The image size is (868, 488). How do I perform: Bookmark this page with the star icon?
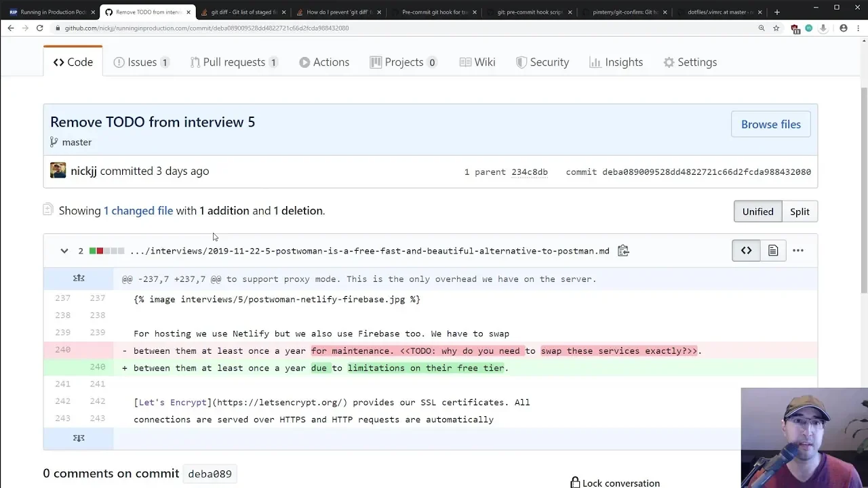point(777,28)
